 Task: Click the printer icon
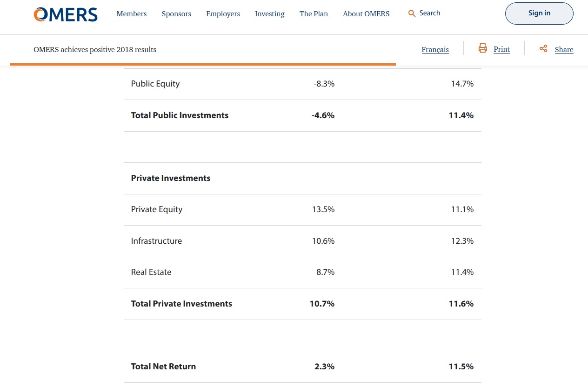tap(482, 48)
